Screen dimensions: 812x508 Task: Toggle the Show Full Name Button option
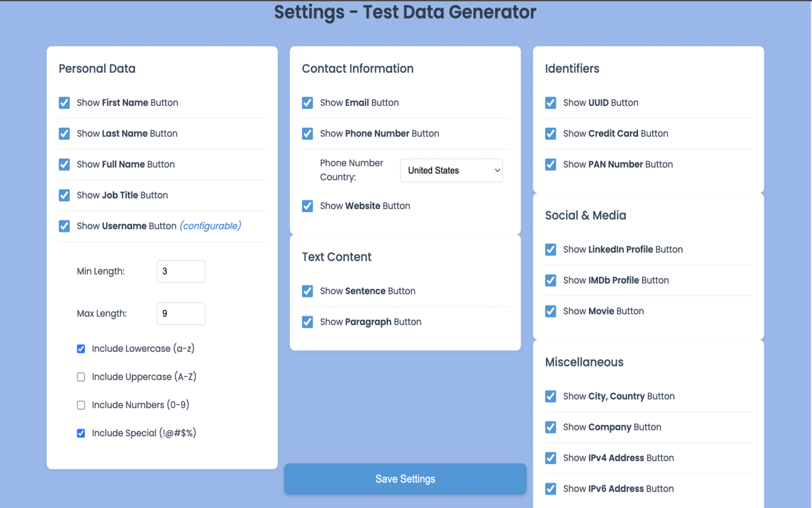(x=64, y=164)
